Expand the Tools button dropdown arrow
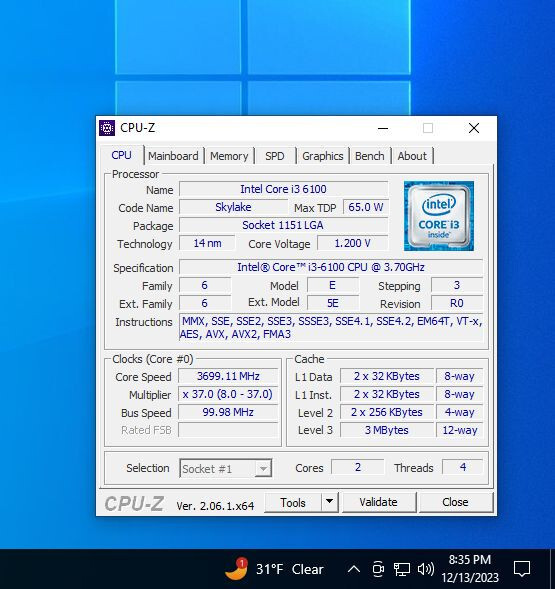This screenshot has width=555, height=589. click(330, 502)
